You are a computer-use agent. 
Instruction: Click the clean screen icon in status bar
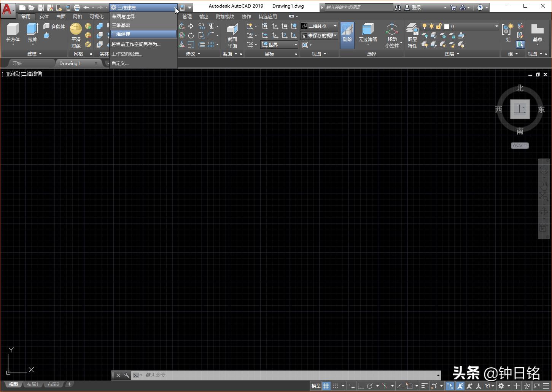point(537,386)
